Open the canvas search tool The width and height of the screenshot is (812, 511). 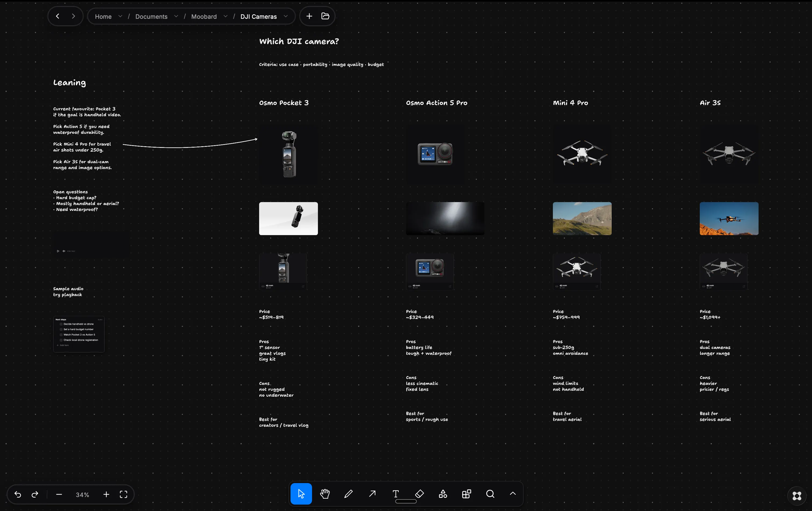[490, 494]
